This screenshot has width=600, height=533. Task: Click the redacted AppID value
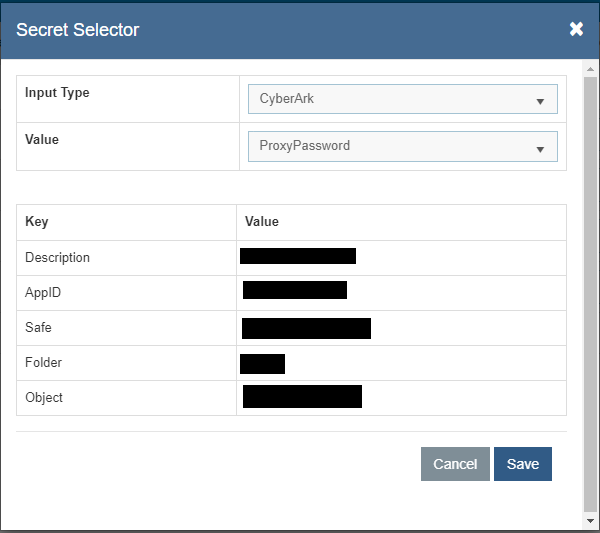(295, 290)
